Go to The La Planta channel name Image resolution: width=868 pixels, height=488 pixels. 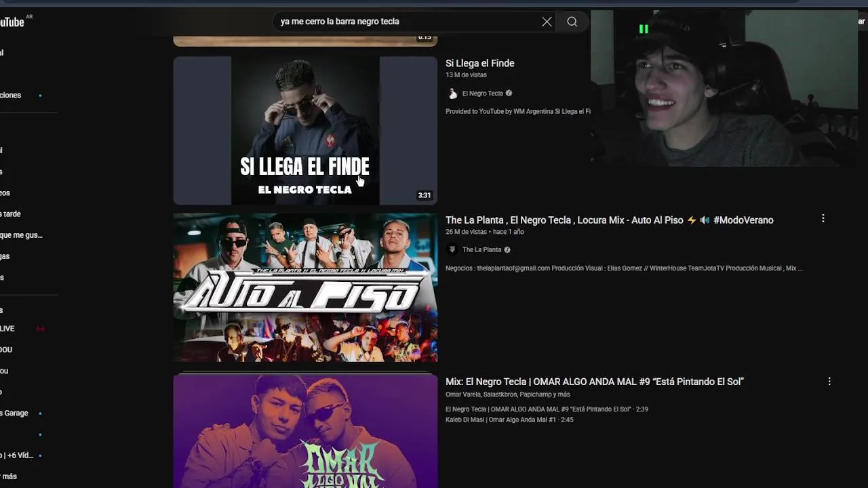click(x=481, y=250)
